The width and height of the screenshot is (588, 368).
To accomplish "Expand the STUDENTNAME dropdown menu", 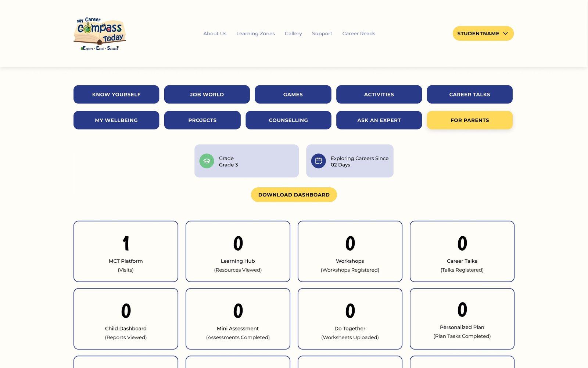I will tap(483, 33).
